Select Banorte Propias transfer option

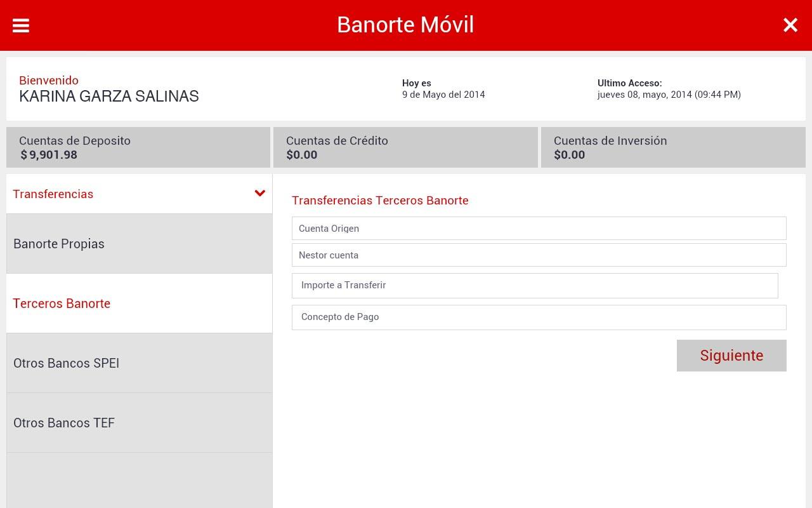(58, 243)
